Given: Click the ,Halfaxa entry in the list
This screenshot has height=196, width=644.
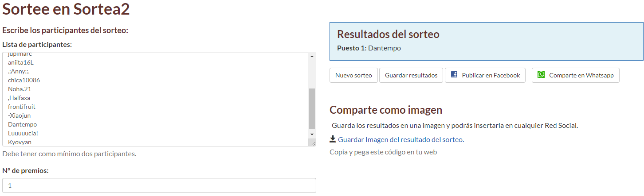Looking at the screenshot, I should click(19, 98).
